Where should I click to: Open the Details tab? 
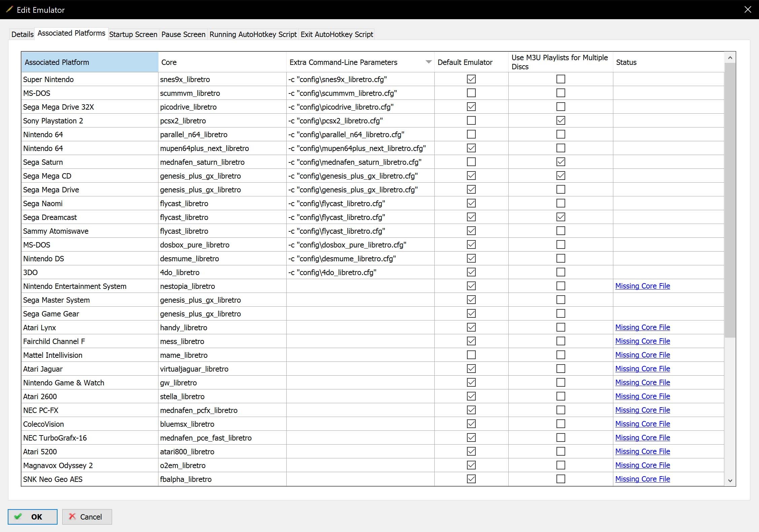22,34
